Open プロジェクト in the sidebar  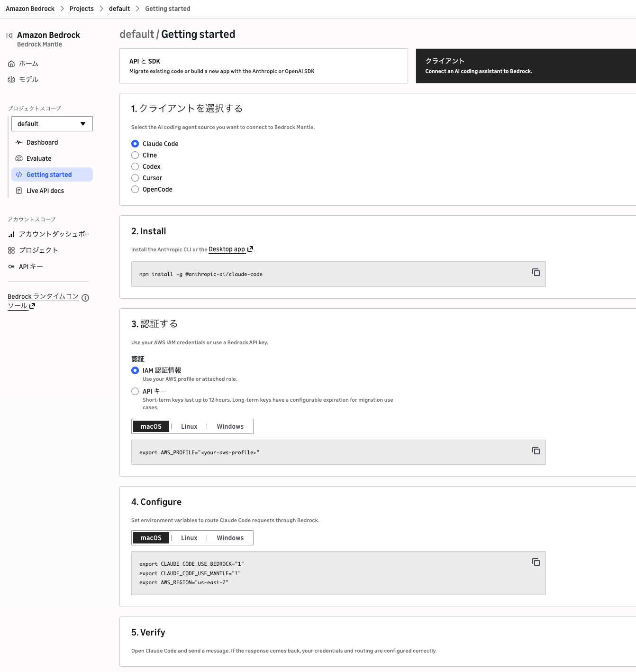[x=38, y=250]
